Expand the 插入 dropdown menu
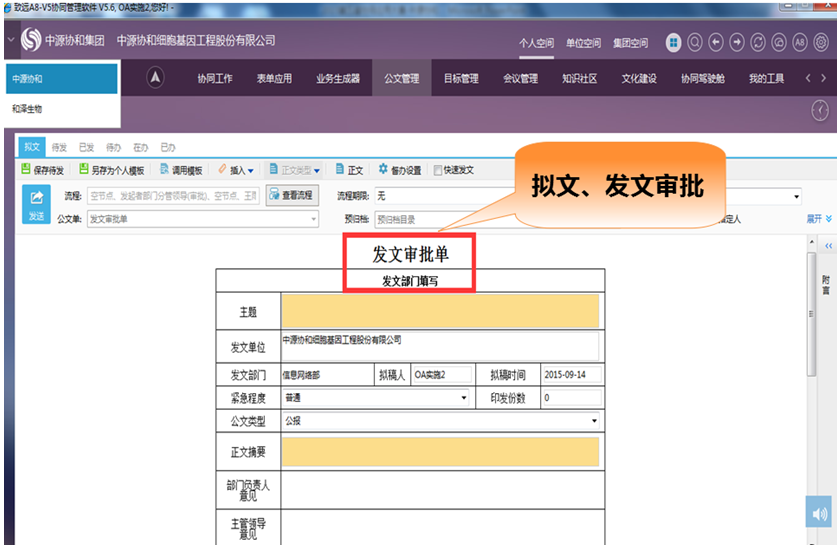 pyautogui.click(x=251, y=171)
